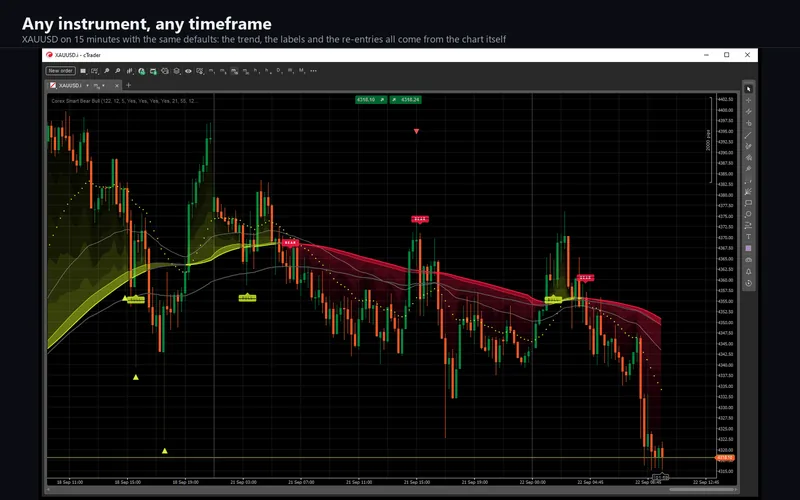Open the toolbar icon right of the eye
This screenshot has width=800, height=500.
[199, 71]
